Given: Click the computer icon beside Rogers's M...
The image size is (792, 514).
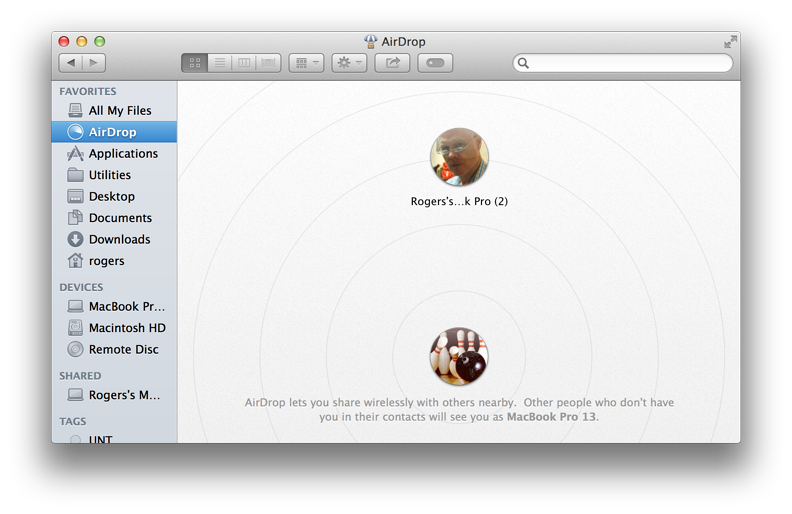Looking at the screenshot, I should tap(75, 395).
